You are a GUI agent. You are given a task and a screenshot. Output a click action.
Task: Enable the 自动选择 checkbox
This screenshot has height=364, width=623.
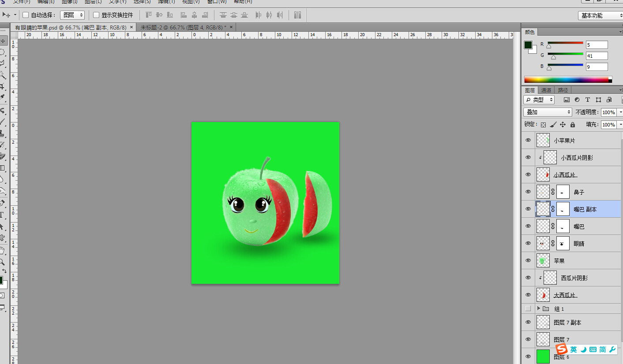[26, 15]
